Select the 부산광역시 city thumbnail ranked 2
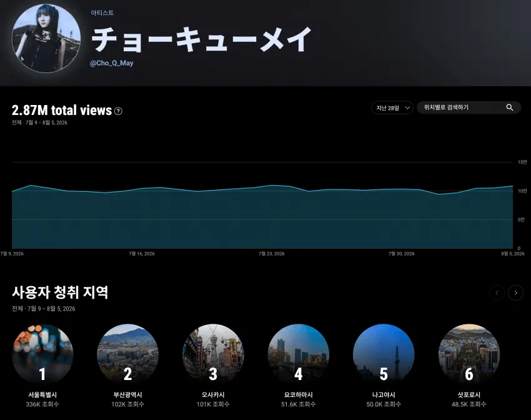 click(x=127, y=354)
